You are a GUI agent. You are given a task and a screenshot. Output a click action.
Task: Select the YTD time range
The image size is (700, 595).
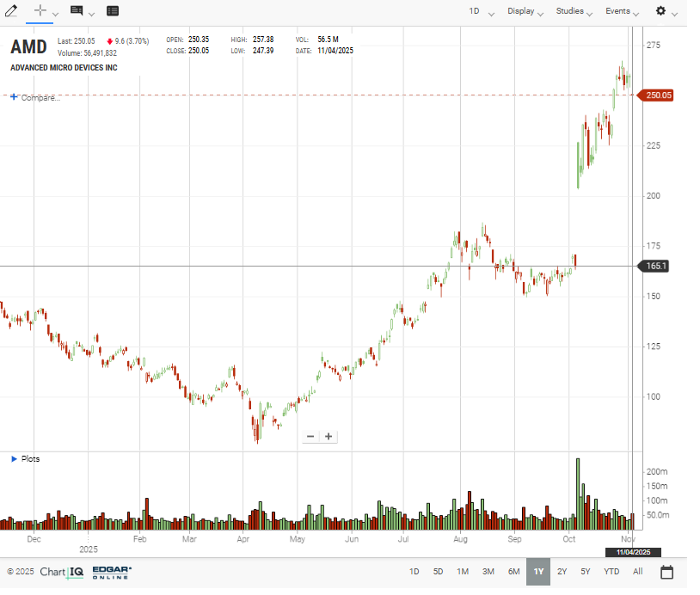point(611,572)
